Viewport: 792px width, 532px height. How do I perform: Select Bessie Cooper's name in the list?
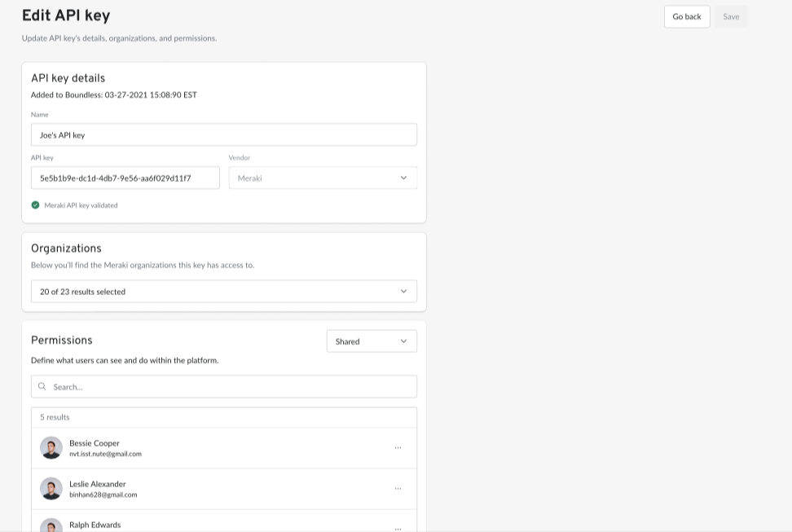tap(95, 443)
